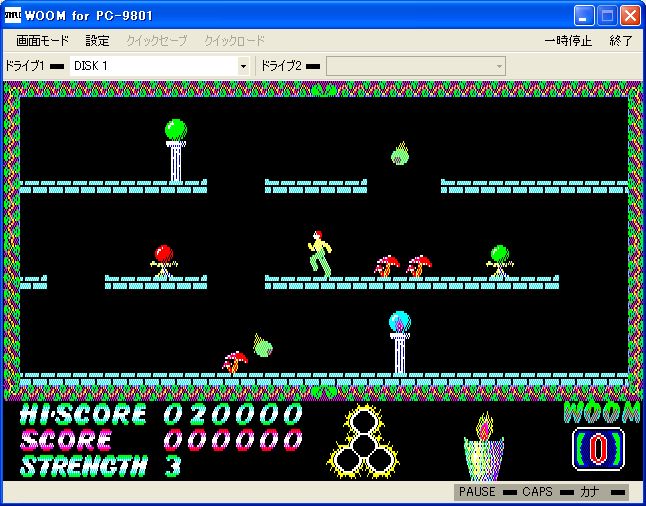Click the HI-SCORE 020000 value

coord(233,414)
